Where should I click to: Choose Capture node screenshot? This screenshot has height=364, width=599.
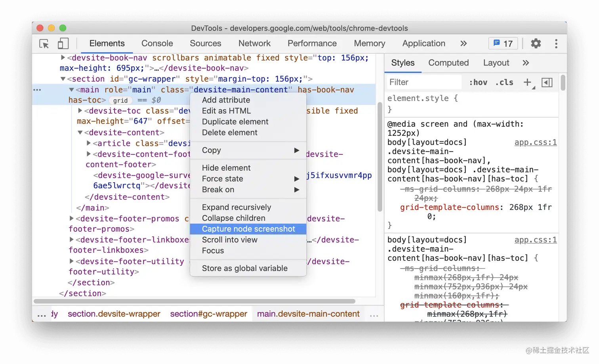pos(248,229)
